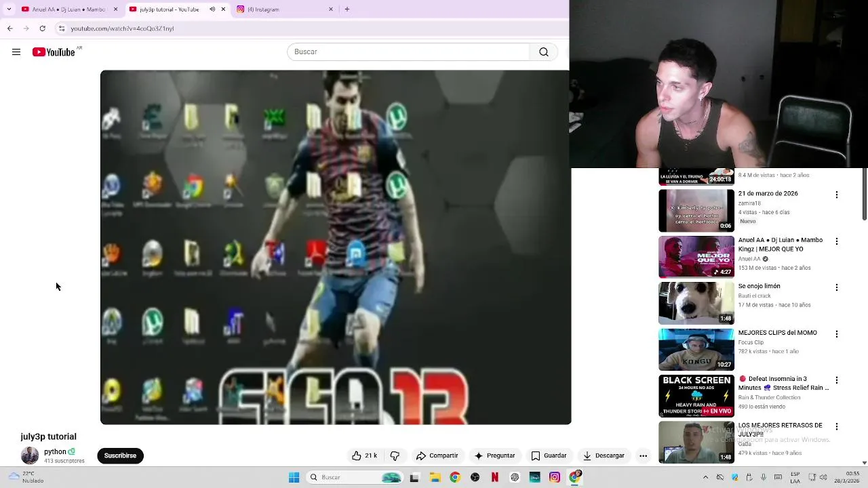Reload the page with the refresh icon

[42, 28]
